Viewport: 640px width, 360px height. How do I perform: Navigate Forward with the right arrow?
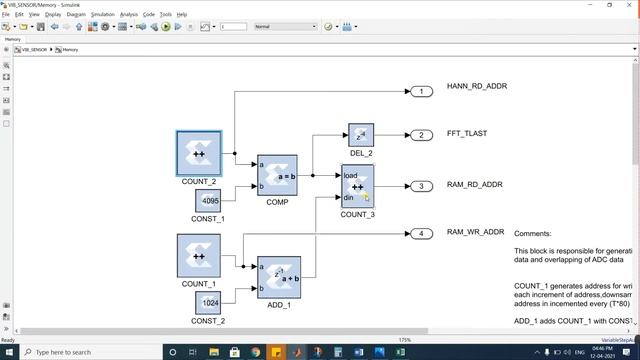(67, 27)
